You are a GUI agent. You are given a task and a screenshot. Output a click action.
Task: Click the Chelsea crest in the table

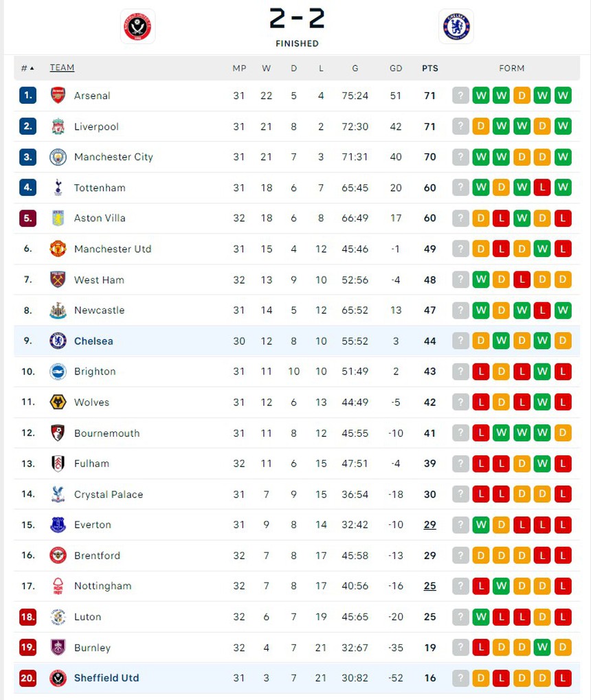pos(58,341)
